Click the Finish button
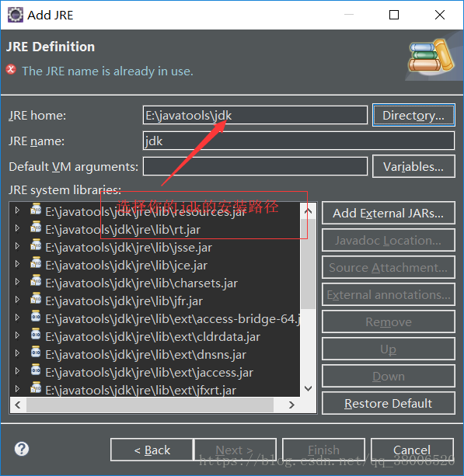Viewport: 464px width, 476px height. pos(323,450)
